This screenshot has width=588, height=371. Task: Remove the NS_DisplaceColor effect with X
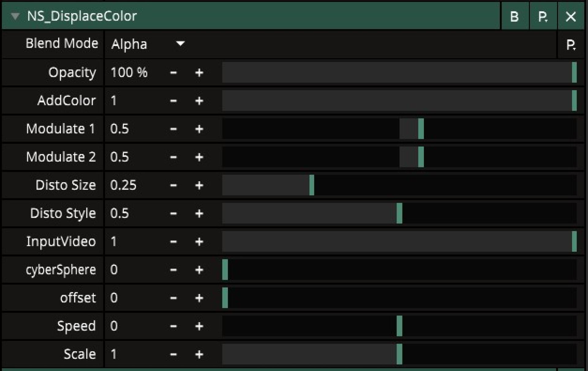tap(571, 17)
